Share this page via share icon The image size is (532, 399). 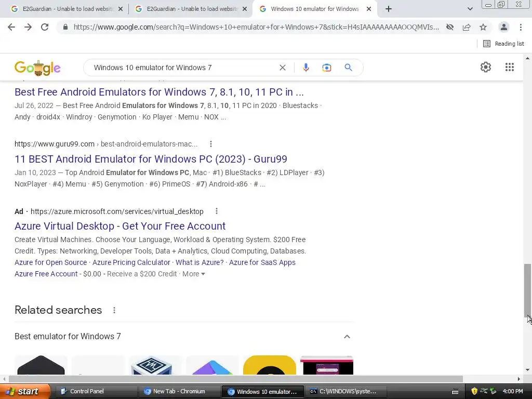(x=467, y=27)
